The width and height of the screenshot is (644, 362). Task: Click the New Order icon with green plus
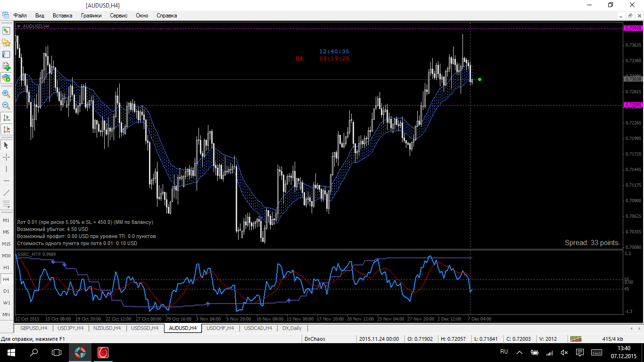[x=6, y=66]
